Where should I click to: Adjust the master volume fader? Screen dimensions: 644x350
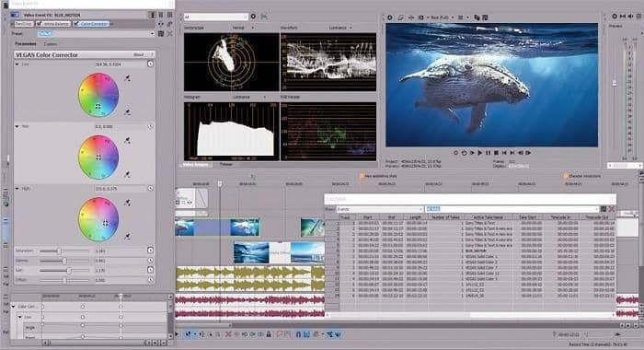[615, 83]
